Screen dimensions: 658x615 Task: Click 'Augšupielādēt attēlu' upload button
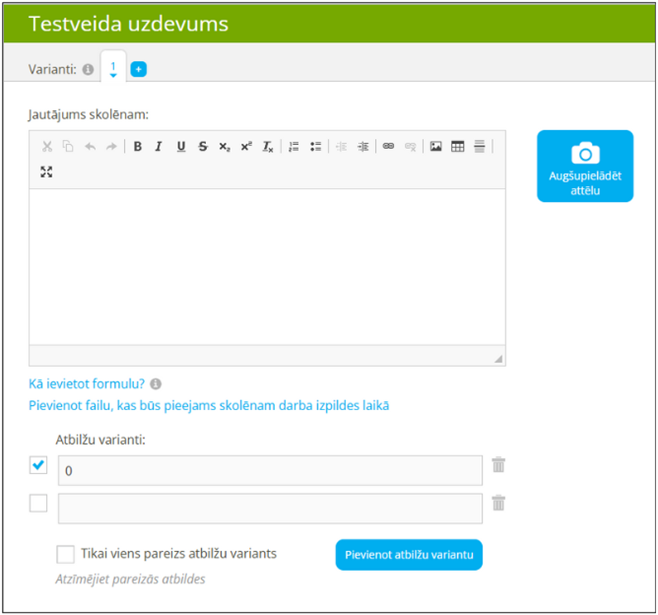tap(585, 166)
